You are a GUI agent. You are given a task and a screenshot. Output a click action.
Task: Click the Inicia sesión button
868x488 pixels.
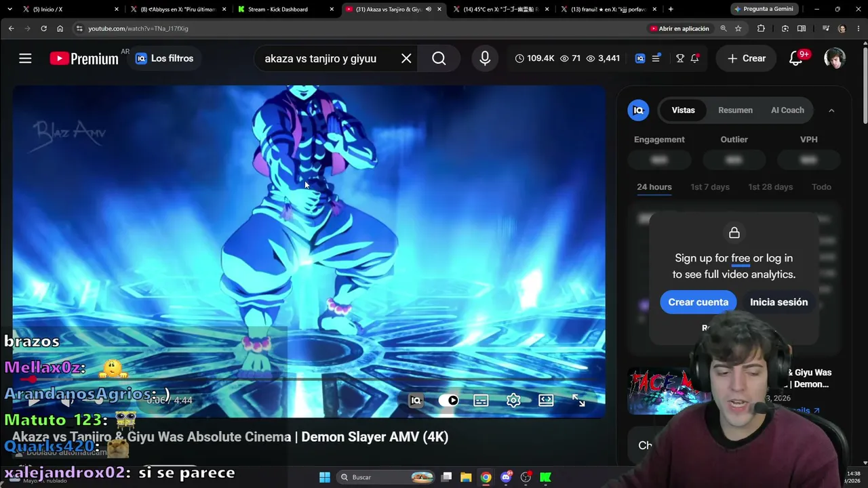778,302
